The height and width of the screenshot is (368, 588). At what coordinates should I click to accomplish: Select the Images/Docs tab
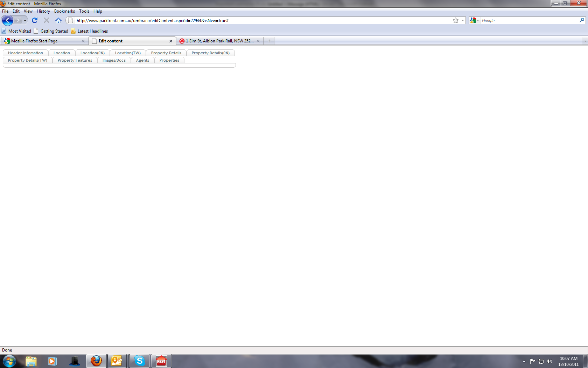[114, 60]
